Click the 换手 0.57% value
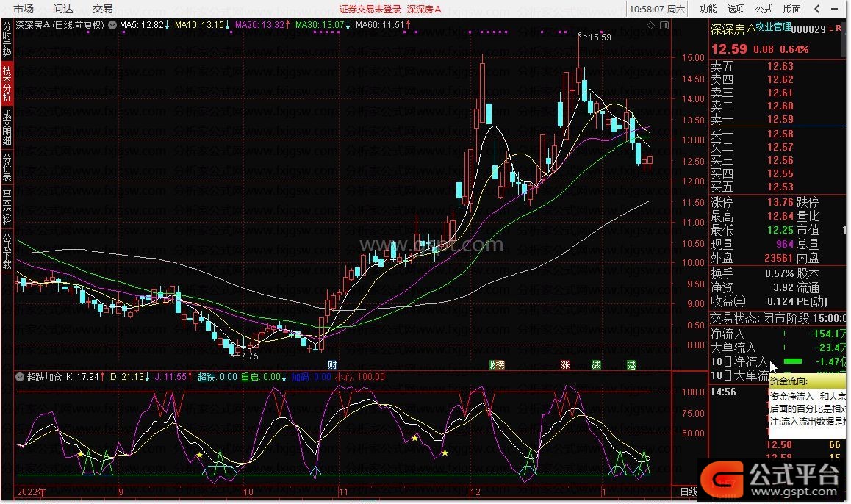Screen dimensions: 851x504 pos(780,273)
